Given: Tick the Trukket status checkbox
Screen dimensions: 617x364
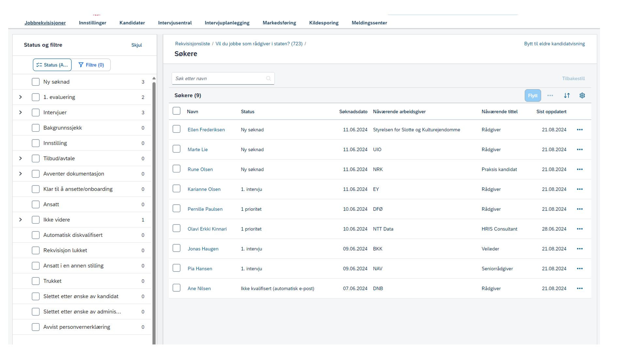Looking at the screenshot, I should [x=36, y=281].
